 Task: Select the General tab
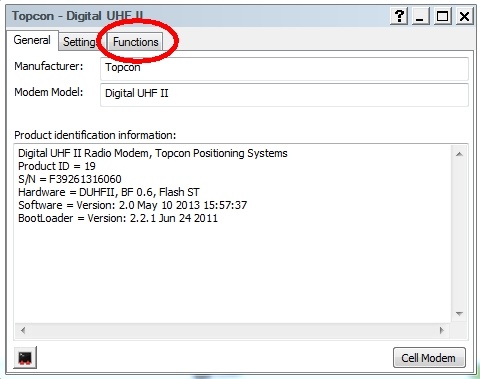coord(32,40)
